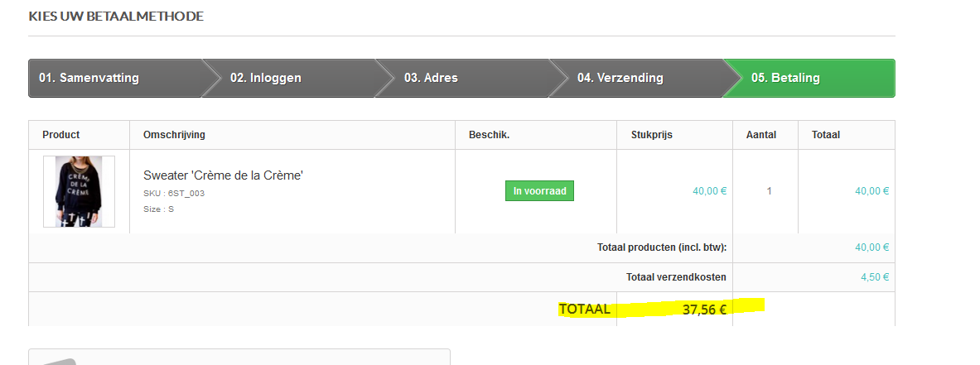Click the sweater row total under Totaal
This screenshot has width=980, height=365.
pyautogui.click(x=871, y=191)
